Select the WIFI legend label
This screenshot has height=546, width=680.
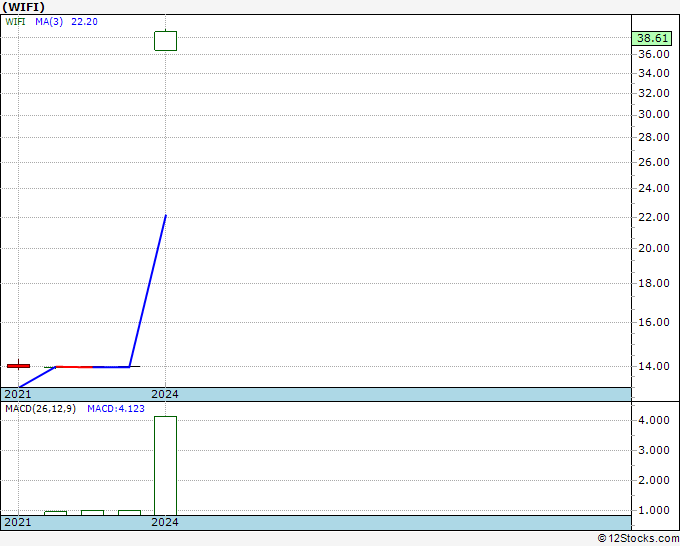coord(15,22)
